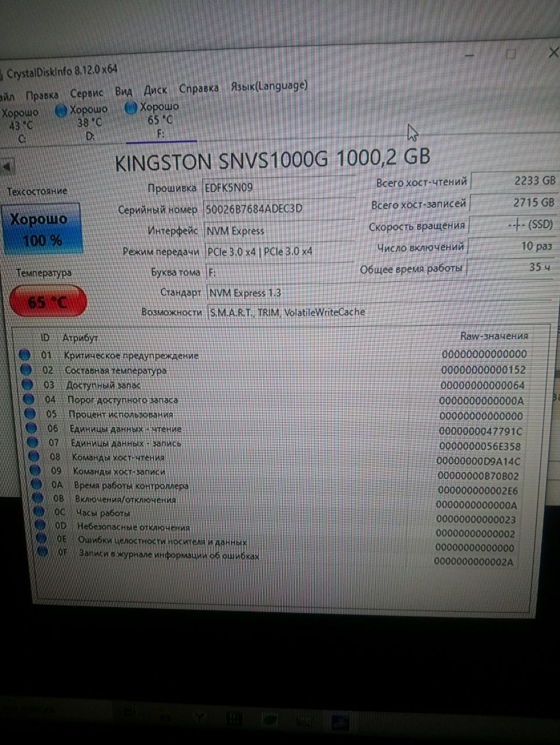This screenshot has height=745, width=560.
Task: Select the Критическое предупреждение attribute row
Action: pos(273,354)
